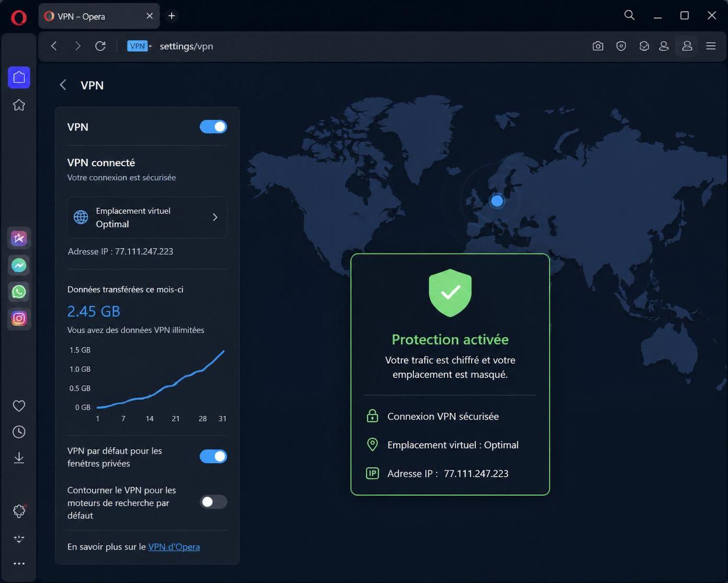The height and width of the screenshot is (583, 728).
Task: Open the highlighted account icon
Action: coord(687,46)
